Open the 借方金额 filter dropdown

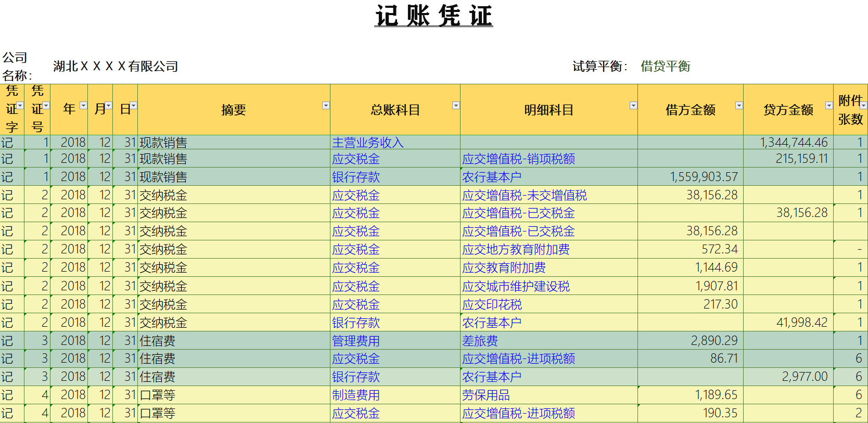click(739, 106)
